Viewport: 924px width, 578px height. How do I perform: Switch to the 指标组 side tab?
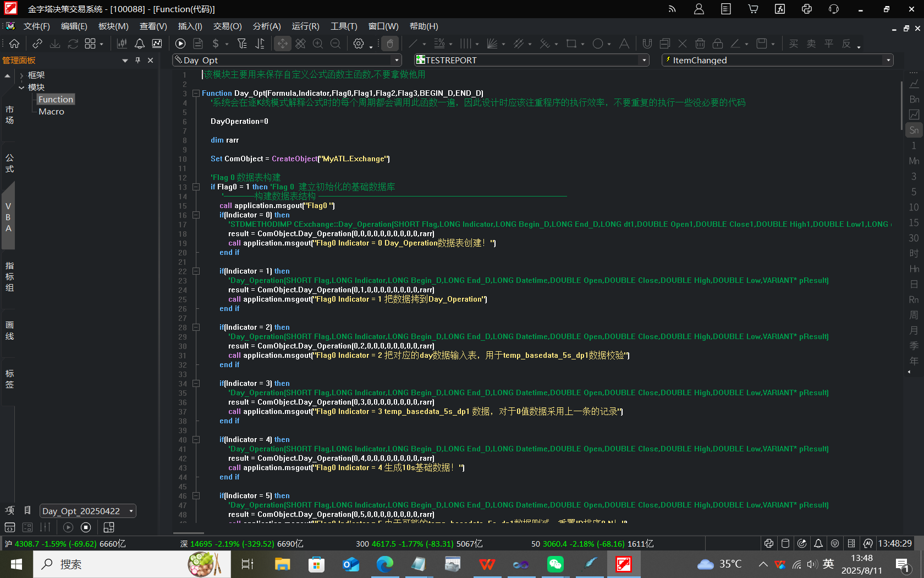click(9, 276)
